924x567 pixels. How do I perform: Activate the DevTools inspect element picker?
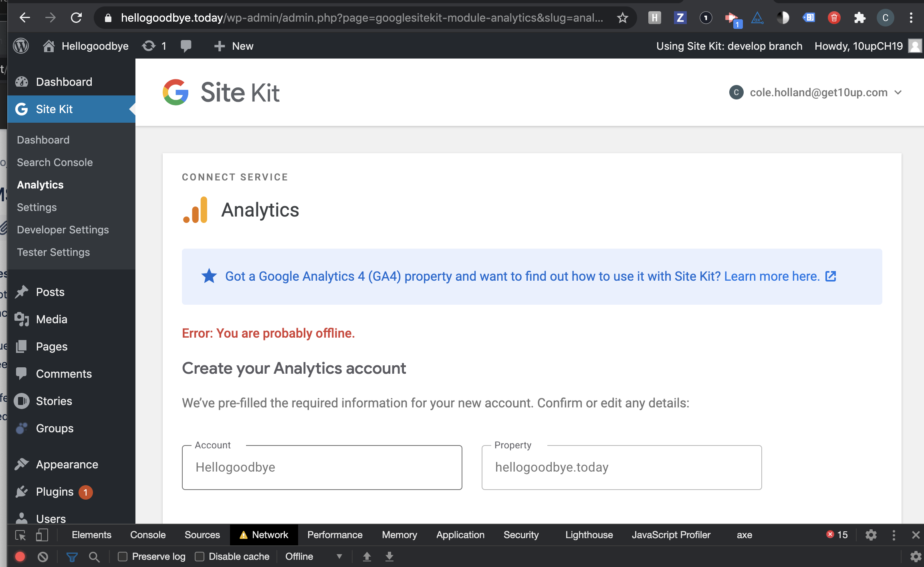[20, 535]
